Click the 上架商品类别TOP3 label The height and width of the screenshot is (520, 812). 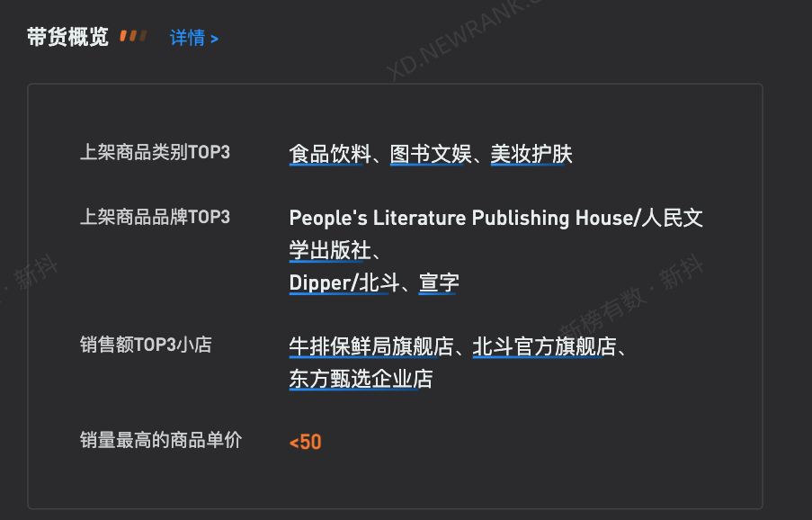pyautogui.click(x=155, y=152)
